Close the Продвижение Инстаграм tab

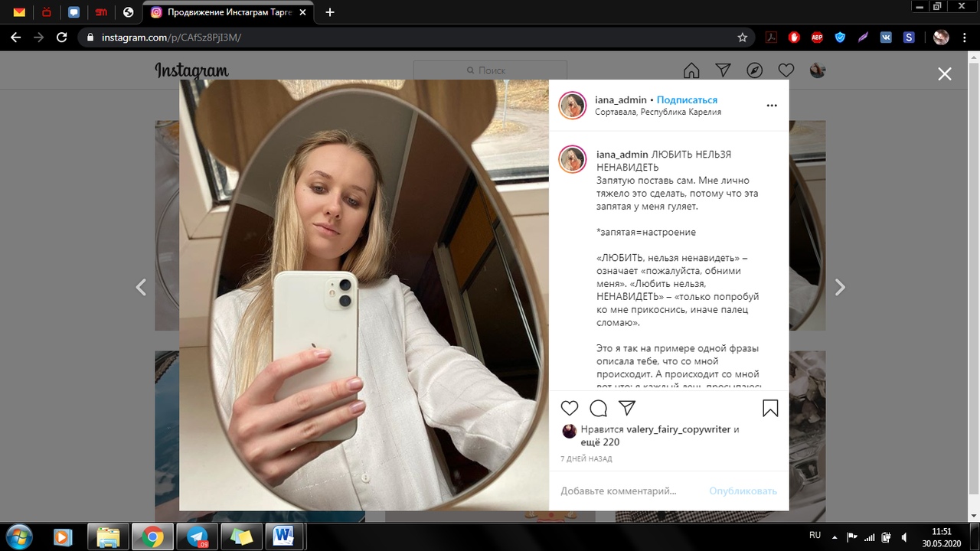[304, 12]
